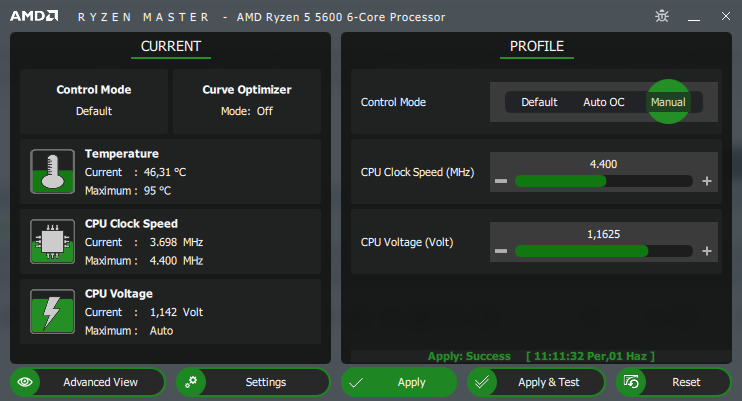Screen dimensions: 742x401
Task: Click the lightning bolt CPU Voltage icon
Action: [x=49, y=311]
